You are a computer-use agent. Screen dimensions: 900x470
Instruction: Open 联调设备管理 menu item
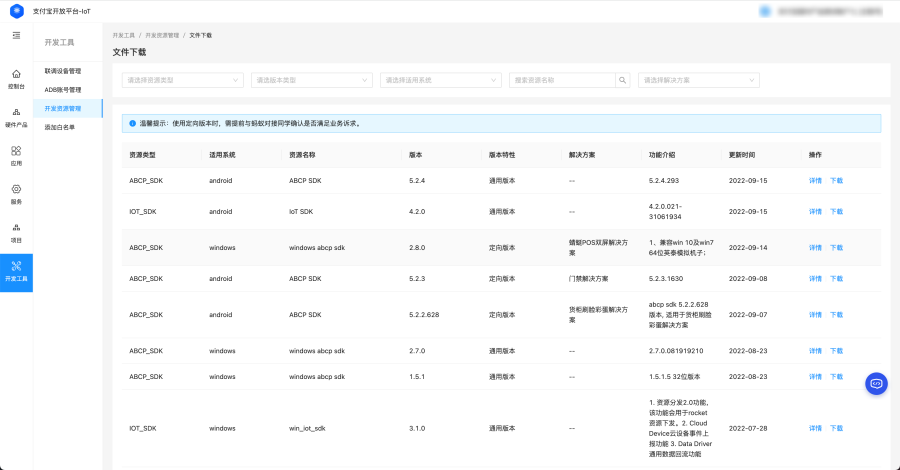63,71
